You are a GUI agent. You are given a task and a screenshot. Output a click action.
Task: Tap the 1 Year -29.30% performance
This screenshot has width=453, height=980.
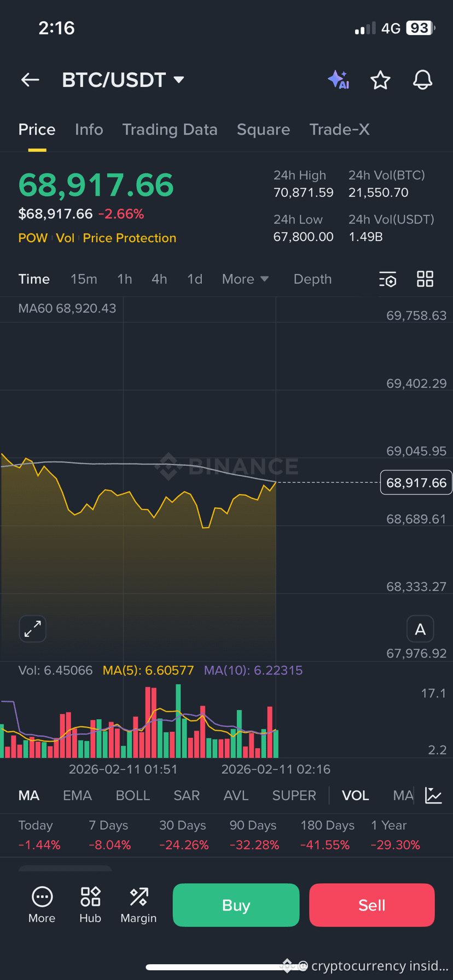(x=396, y=835)
